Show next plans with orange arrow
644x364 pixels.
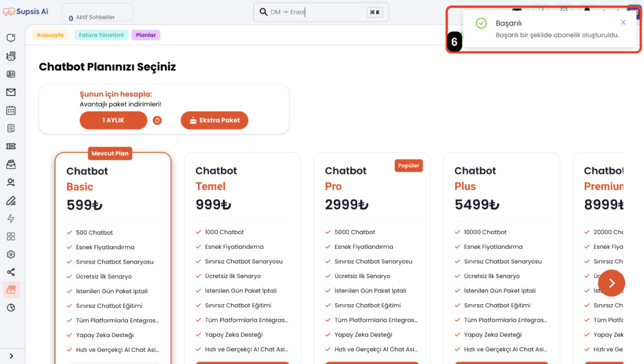tap(611, 283)
